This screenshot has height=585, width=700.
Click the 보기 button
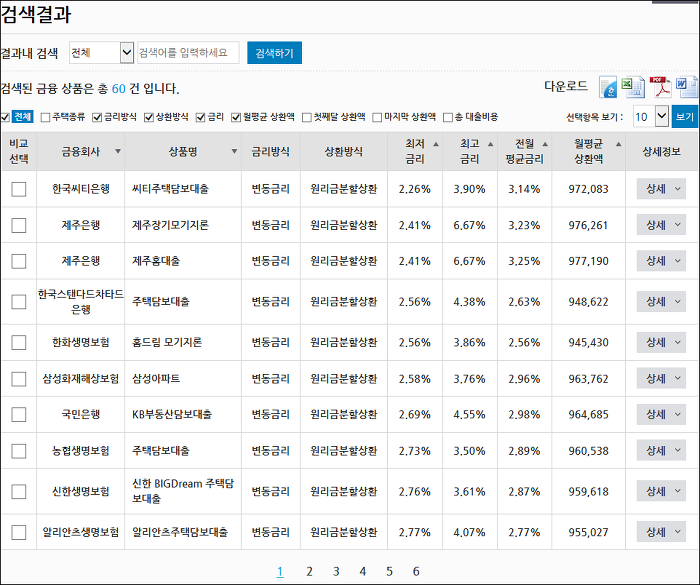point(684,117)
